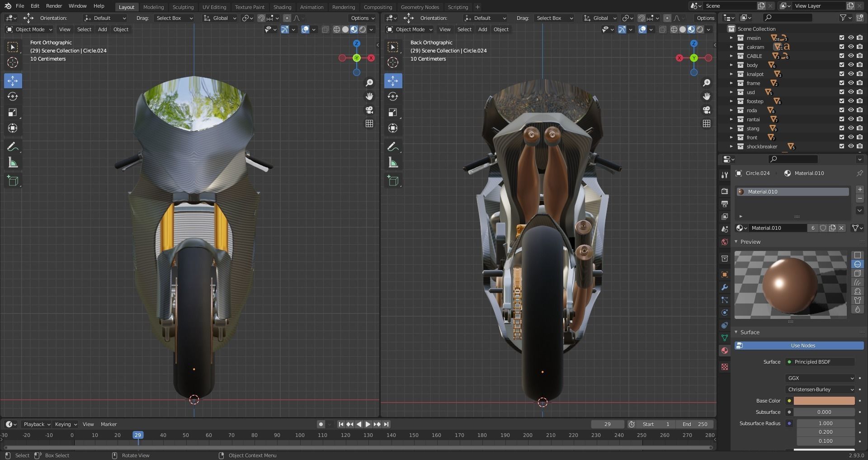
Task: Open the Global transform orientation dropdown in right header
Action: [600, 18]
